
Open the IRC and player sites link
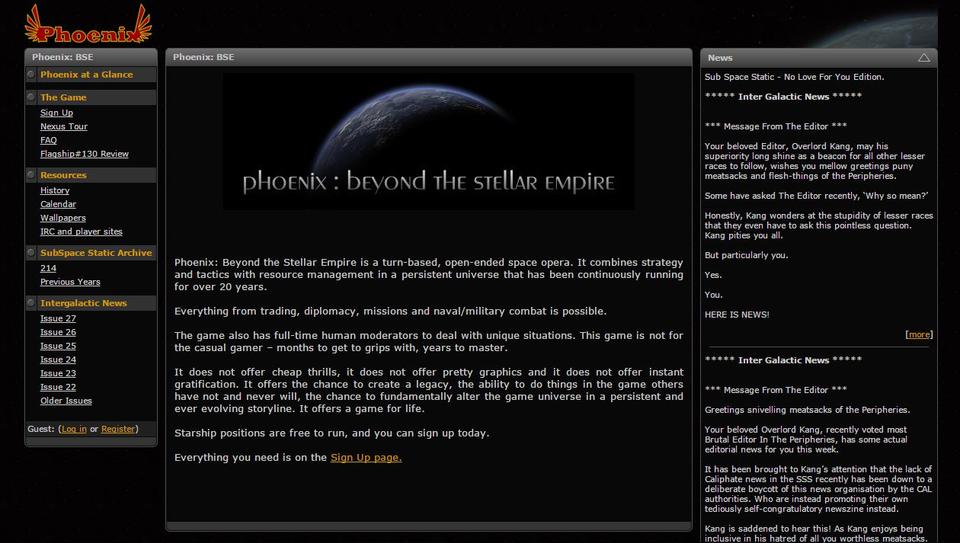pos(81,231)
